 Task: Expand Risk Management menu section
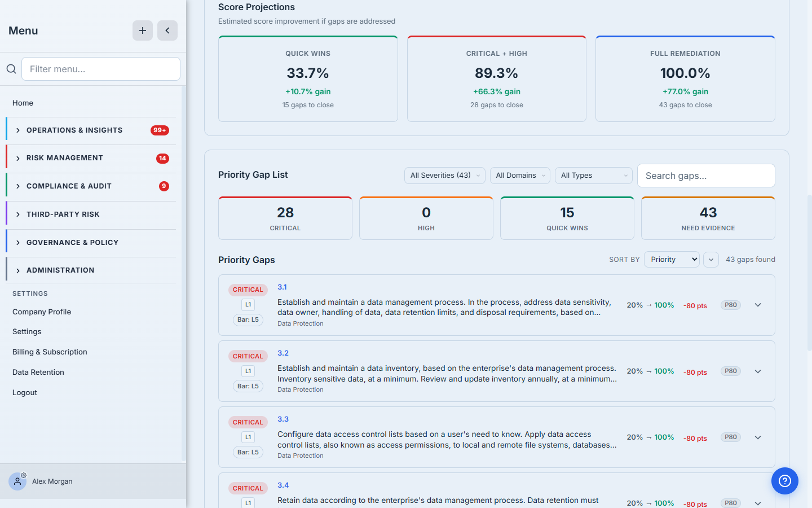point(91,159)
